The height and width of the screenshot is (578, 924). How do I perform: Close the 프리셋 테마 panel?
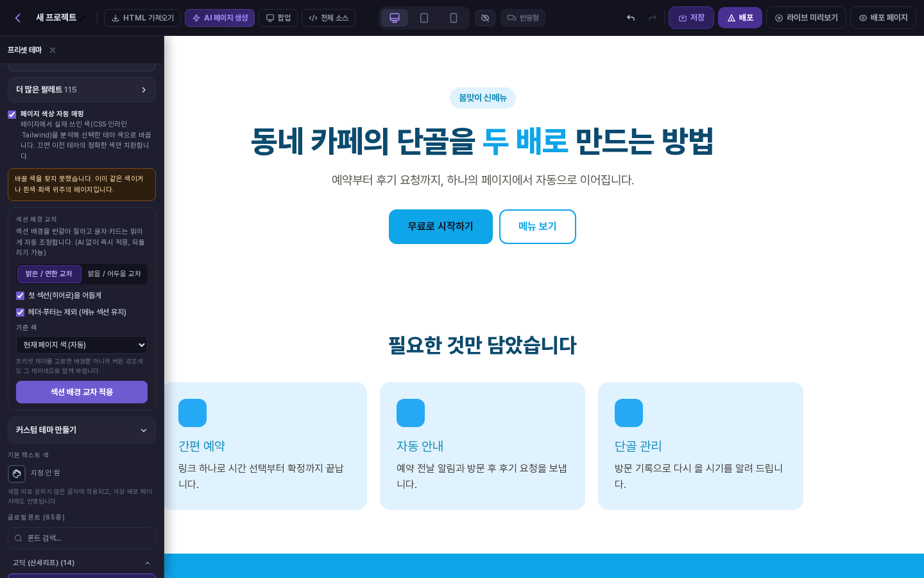click(x=53, y=50)
